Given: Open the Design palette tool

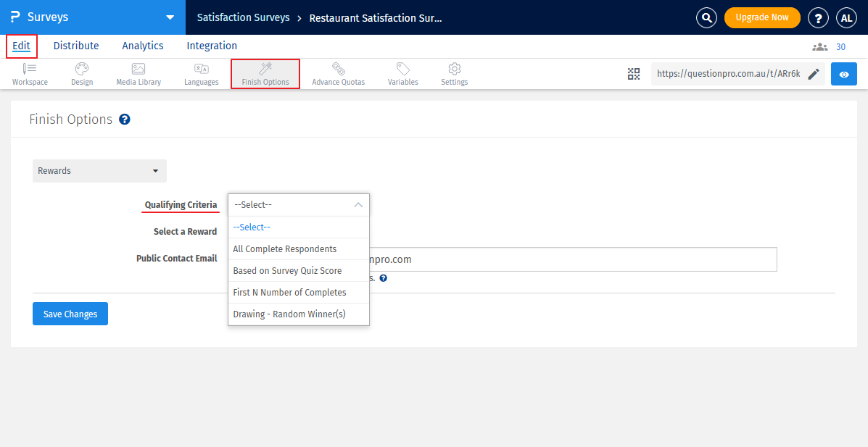Looking at the screenshot, I should click(82, 74).
